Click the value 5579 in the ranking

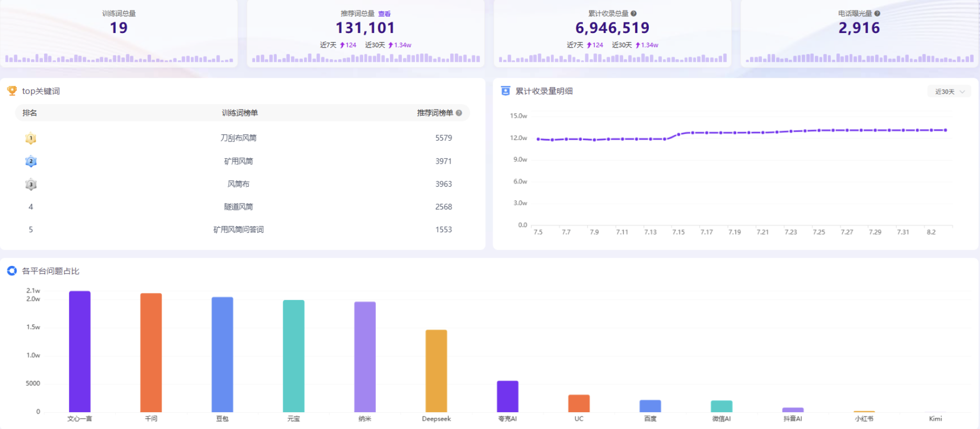pos(443,138)
